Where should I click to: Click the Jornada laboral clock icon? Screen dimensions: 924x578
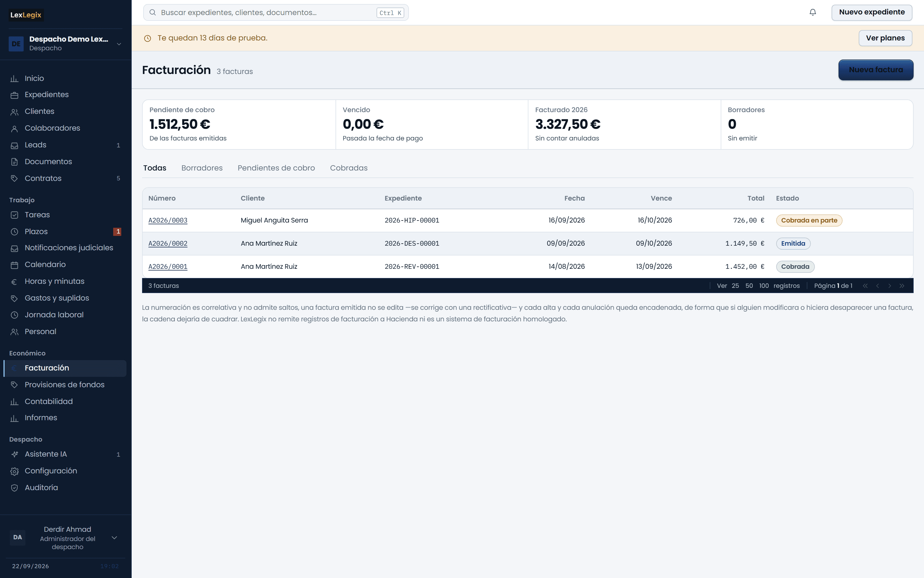(14, 315)
